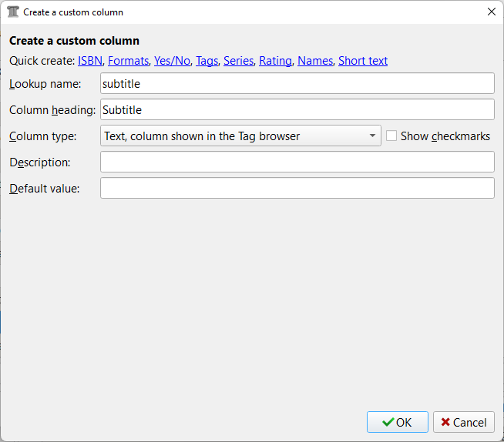Click the Names quick create link
This screenshot has width=504, height=442.
point(314,61)
